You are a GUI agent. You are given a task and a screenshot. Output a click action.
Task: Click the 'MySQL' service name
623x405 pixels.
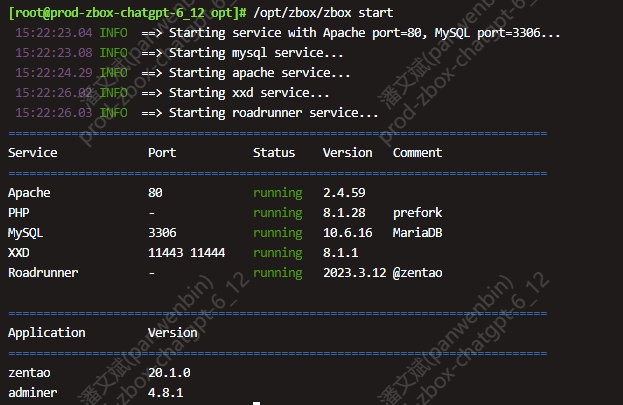tap(25, 233)
